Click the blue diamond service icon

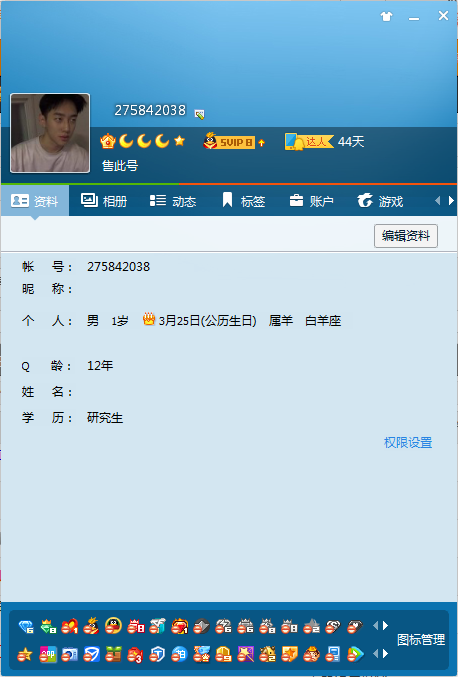click(26, 626)
